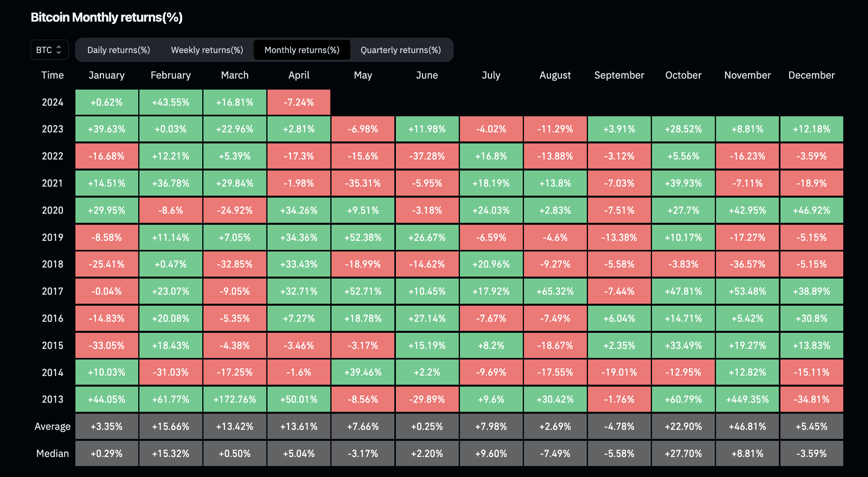This screenshot has width=868, height=477.
Task: Select the 2020 December cell +46.92%
Action: pos(811,210)
